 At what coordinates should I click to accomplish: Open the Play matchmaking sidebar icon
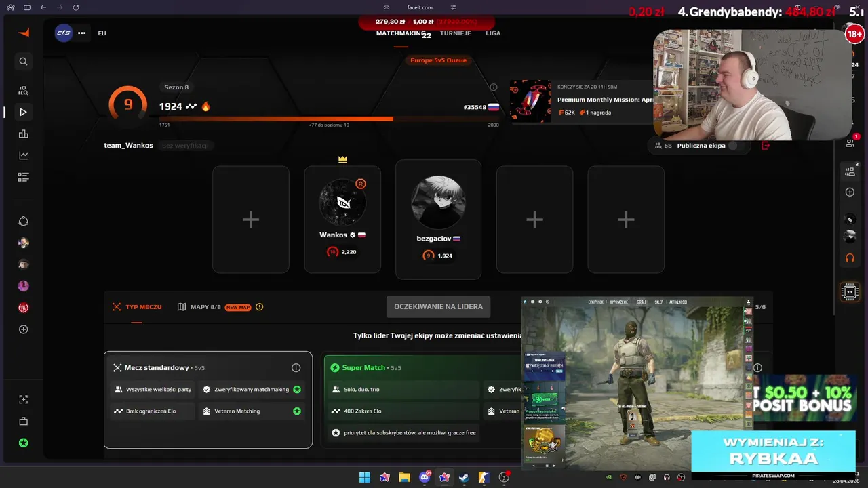coord(23,112)
